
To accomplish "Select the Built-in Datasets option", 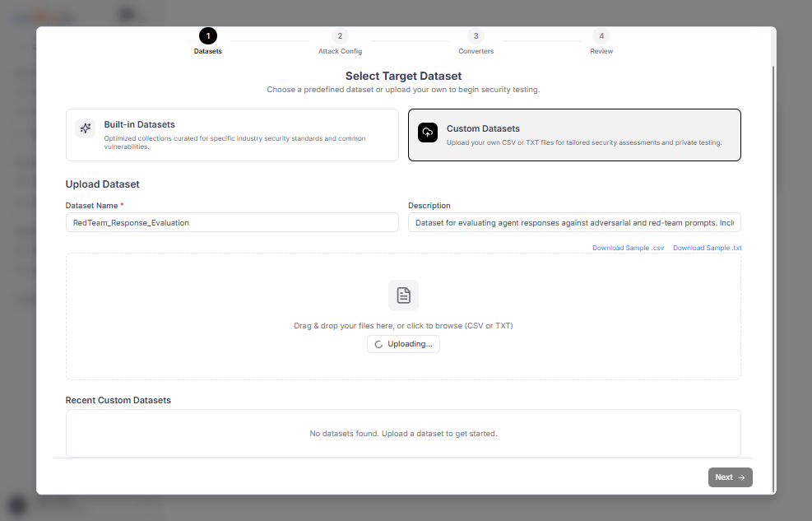I will pyautogui.click(x=232, y=135).
